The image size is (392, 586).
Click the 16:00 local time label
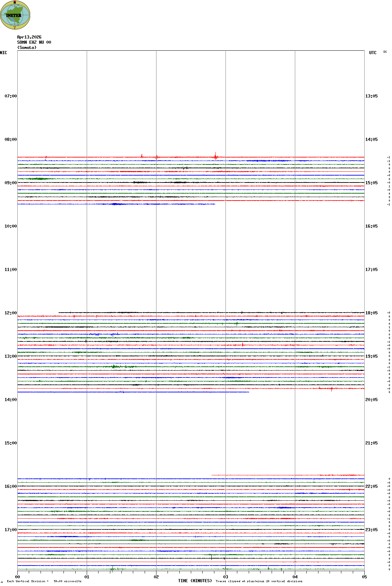click(x=10, y=486)
